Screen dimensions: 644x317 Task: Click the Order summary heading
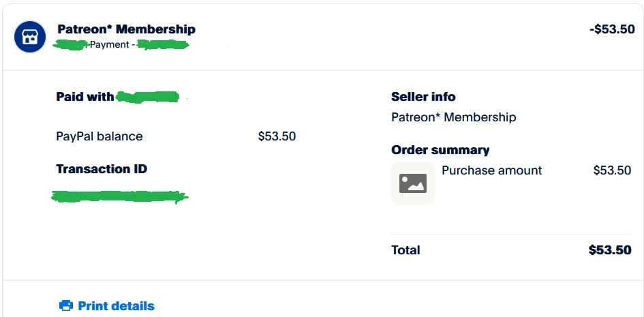(x=440, y=150)
